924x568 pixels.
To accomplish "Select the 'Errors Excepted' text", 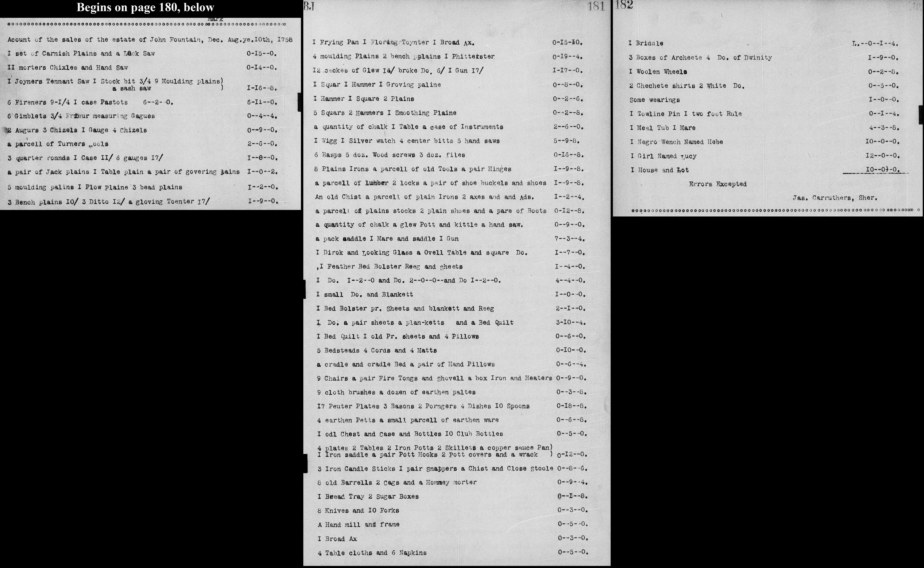I will point(718,184).
